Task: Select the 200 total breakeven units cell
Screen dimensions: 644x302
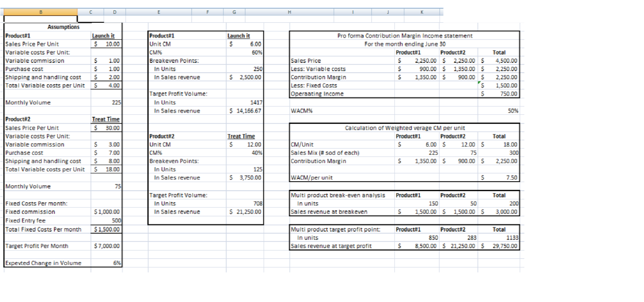Action: (x=499, y=203)
